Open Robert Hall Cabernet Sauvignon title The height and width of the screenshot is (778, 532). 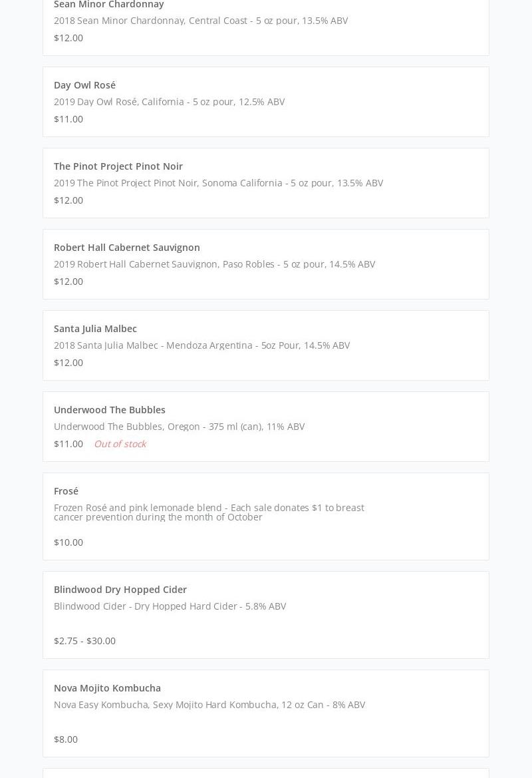tap(126, 247)
